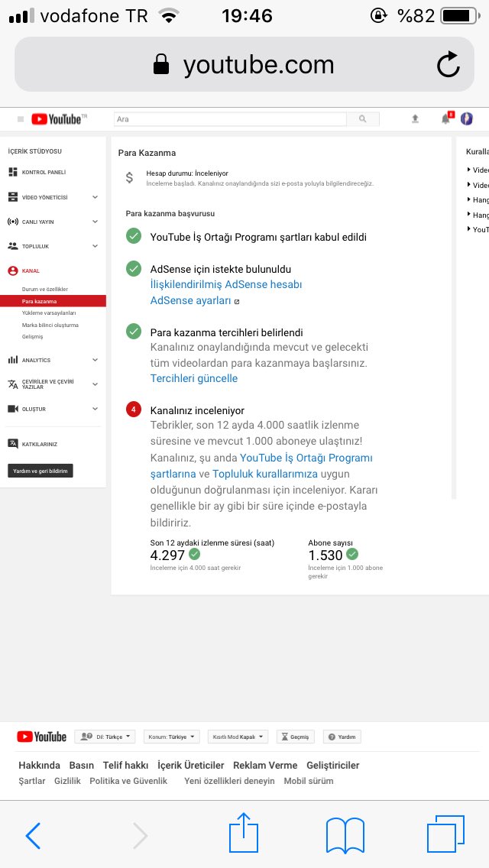489x868 pixels.
Task: Open AdSense ayarları link
Action: pyautogui.click(x=190, y=300)
